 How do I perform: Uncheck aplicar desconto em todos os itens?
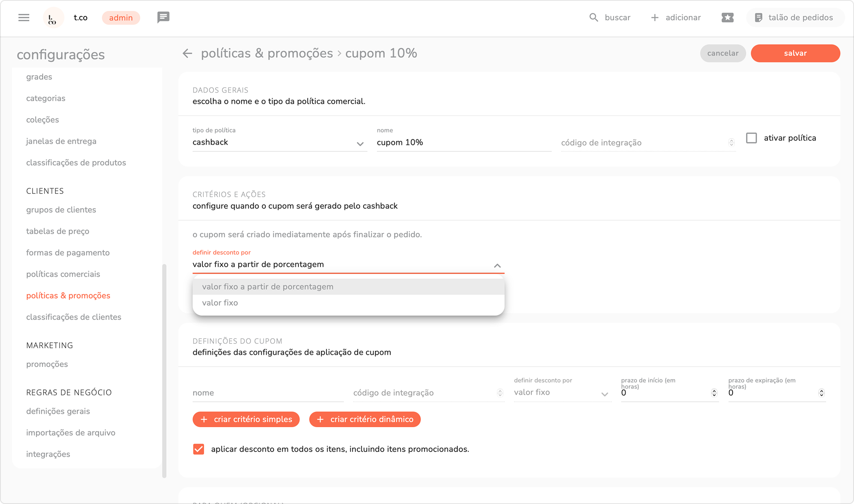[x=198, y=449]
